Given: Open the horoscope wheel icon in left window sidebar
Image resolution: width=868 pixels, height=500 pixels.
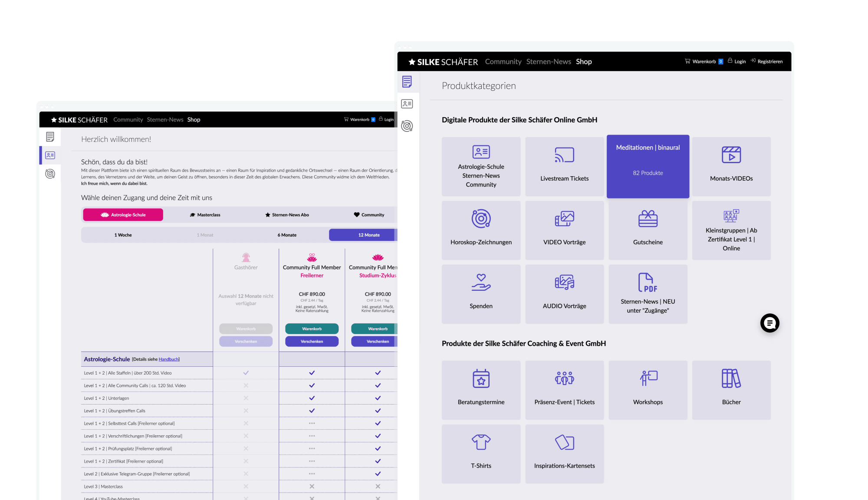Looking at the screenshot, I should click(50, 174).
